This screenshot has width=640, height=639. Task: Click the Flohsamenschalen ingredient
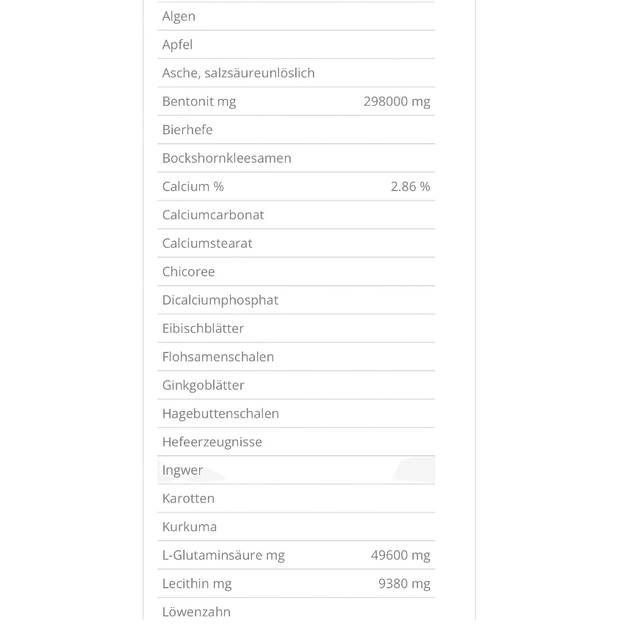218,357
